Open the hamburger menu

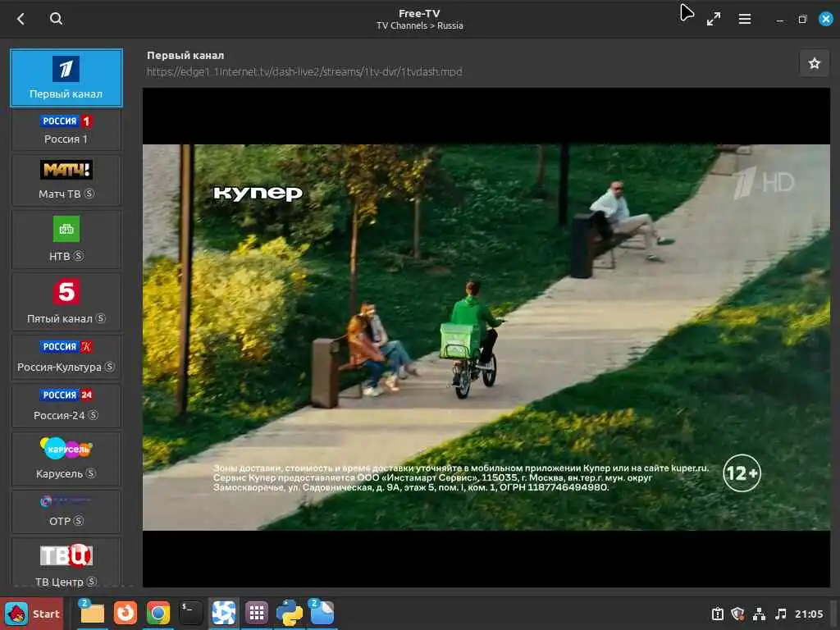click(x=744, y=20)
